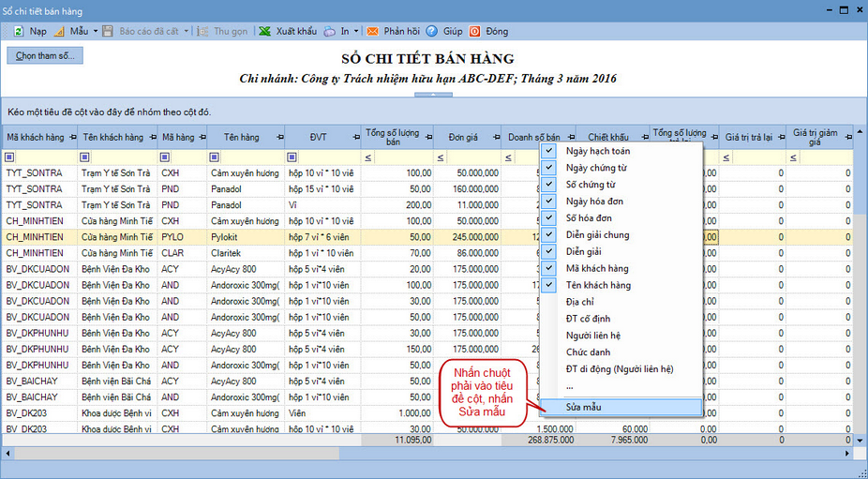This screenshot has height=479, width=868.
Task: Click the red Đóng close icon
Action: 475,32
